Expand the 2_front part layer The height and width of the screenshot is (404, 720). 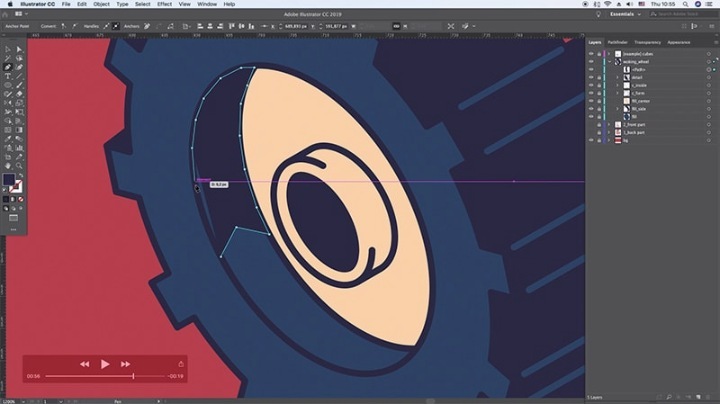click(x=609, y=125)
